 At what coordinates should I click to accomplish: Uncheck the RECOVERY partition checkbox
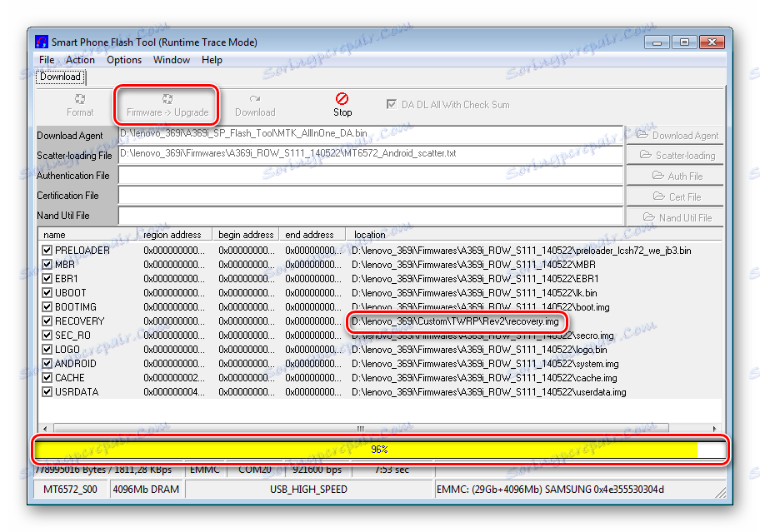point(47,321)
